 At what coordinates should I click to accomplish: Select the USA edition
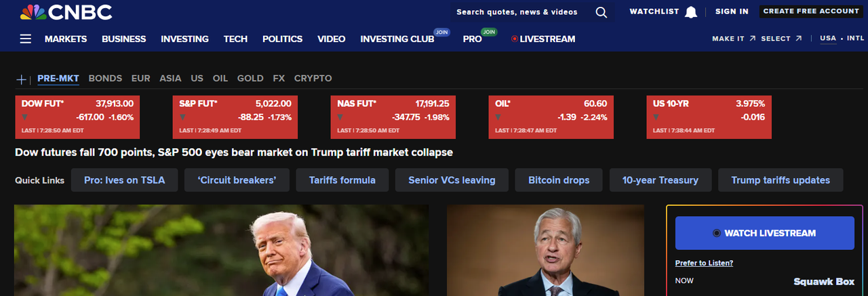pyautogui.click(x=828, y=39)
